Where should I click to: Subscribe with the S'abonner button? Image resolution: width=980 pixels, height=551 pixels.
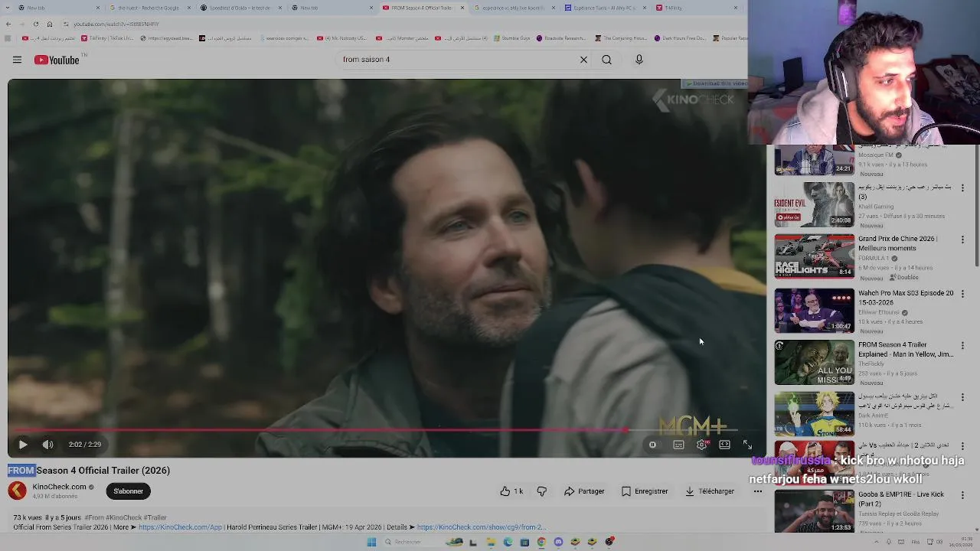point(128,491)
